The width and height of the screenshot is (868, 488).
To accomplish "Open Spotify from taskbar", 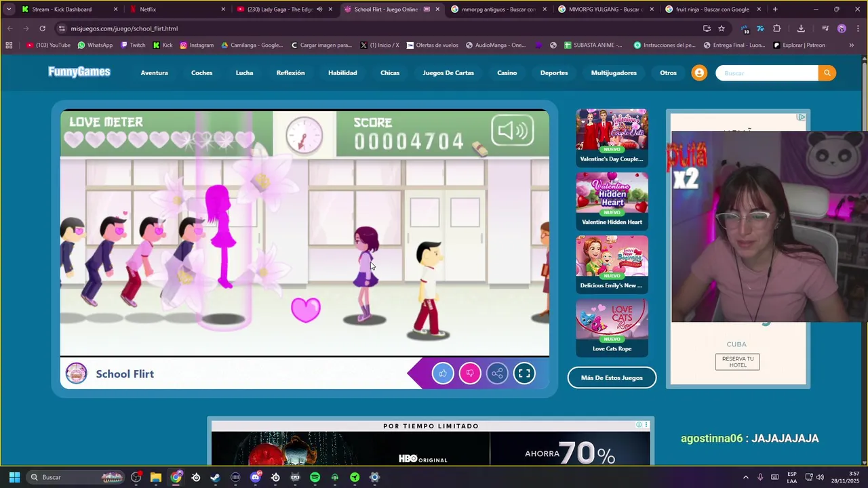I will pos(315,477).
